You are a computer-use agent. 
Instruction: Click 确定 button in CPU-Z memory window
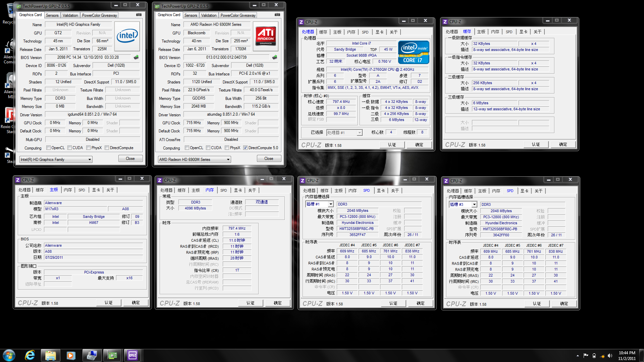pos(278,303)
